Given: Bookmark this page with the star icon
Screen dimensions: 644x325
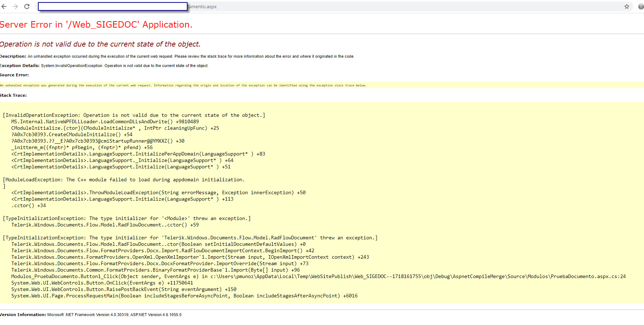Looking at the screenshot, I should point(627,6).
